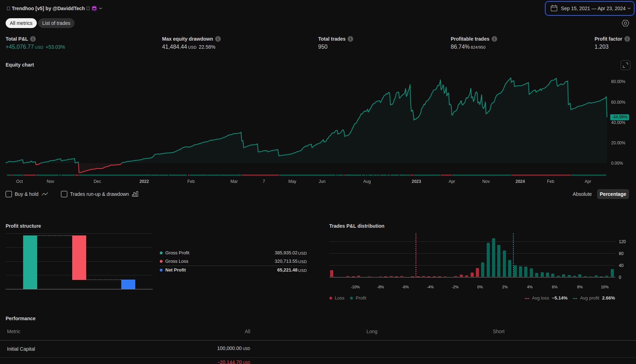Click info icon next to Profitable trades

click(494, 39)
